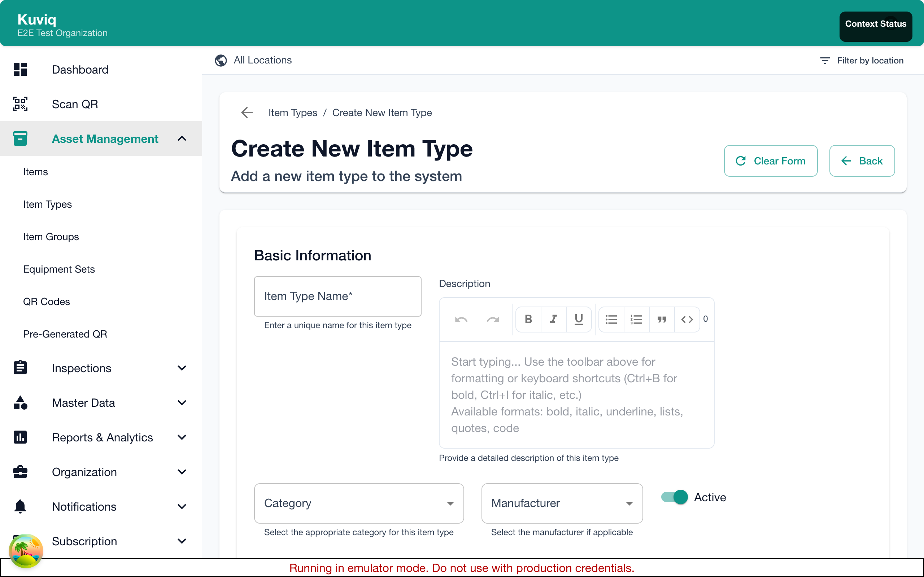Click the undo icon in the description toolbar
The height and width of the screenshot is (577, 924).
click(461, 319)
